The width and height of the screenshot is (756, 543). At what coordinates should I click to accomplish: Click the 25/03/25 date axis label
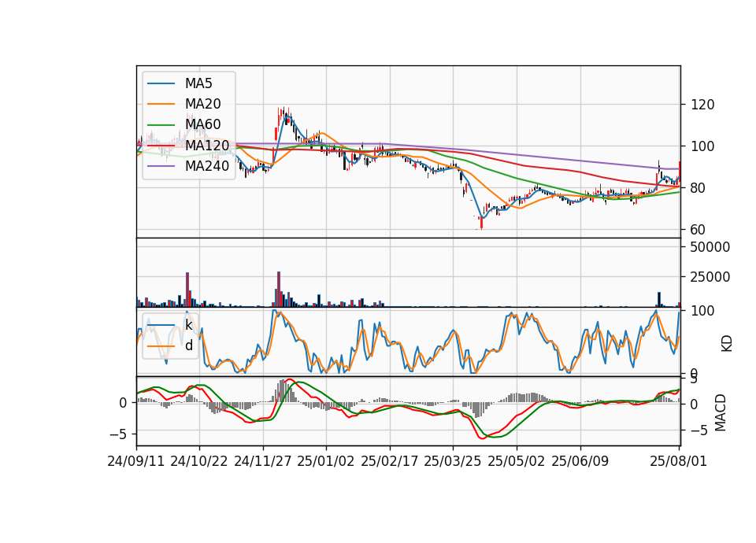(x=453, y=461)
